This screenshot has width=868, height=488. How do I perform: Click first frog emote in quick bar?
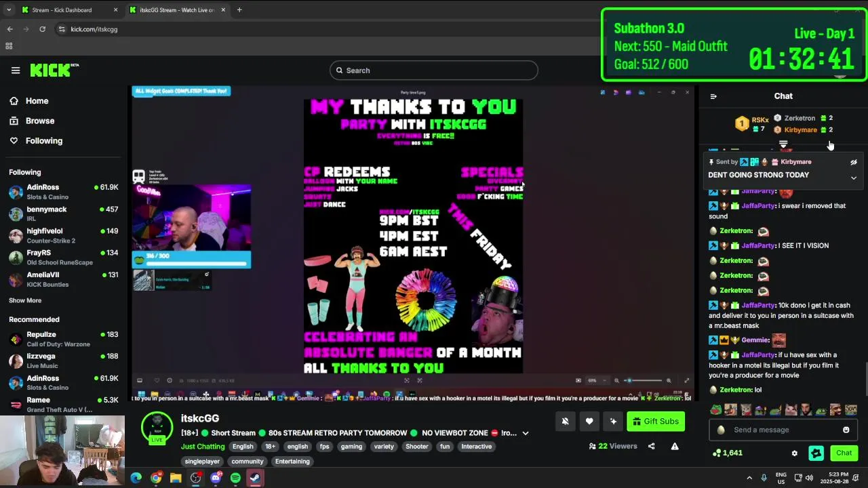pos(716,410)
